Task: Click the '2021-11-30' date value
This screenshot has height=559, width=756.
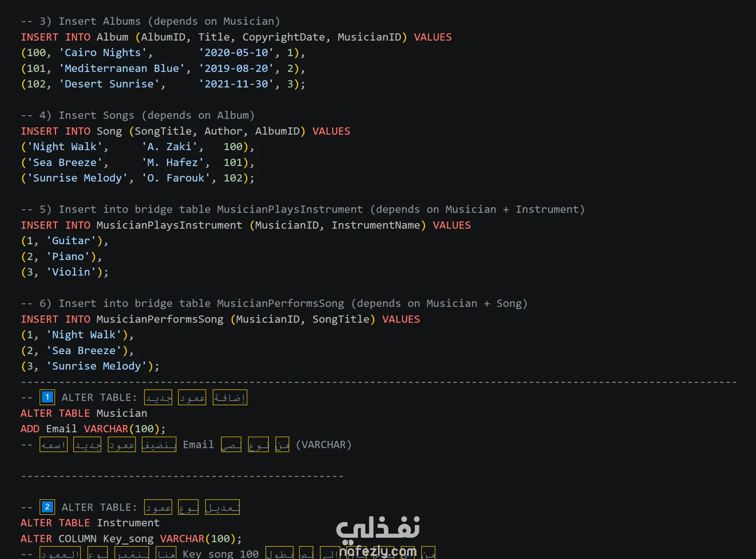Action: tap(236, 84)
